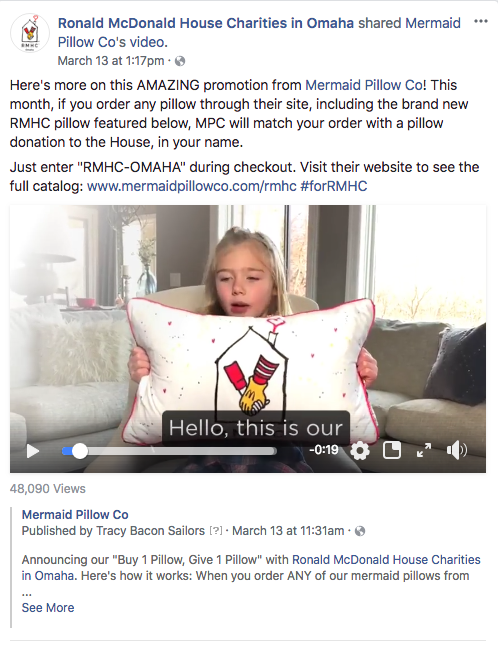Click the #forRMHC hashtag
Image resolution: width=498 pixels, height=646 pixels.
(334, 186)
